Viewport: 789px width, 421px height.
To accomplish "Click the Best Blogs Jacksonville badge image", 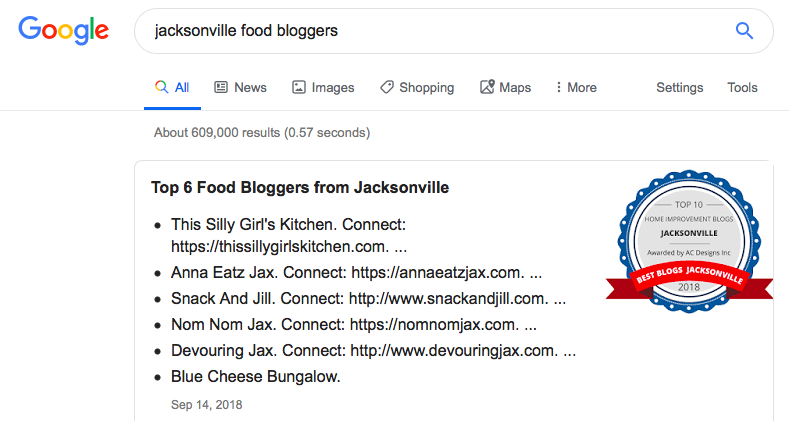I will point(689,241).
